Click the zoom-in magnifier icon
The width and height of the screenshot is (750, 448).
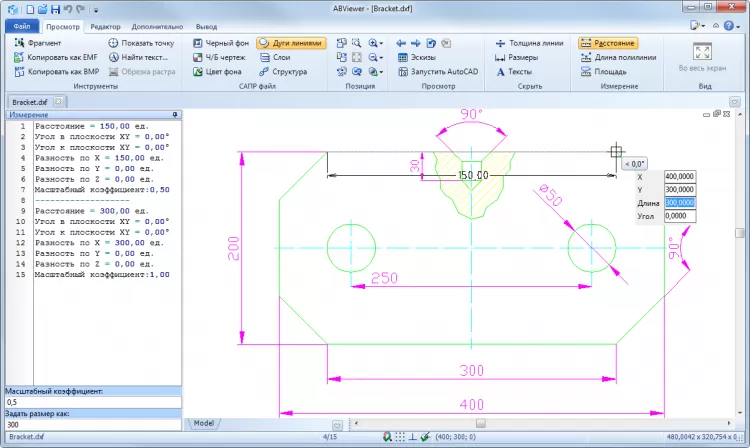coord(373,43)
